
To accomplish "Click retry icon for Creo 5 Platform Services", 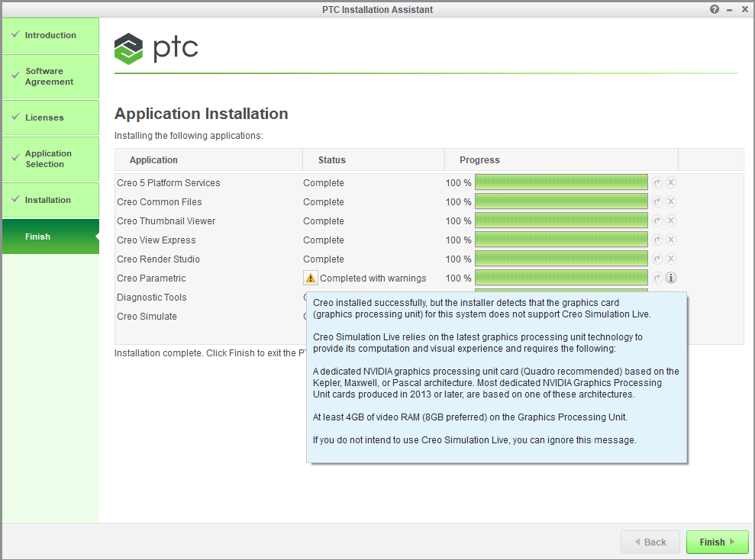I will 657,182.
